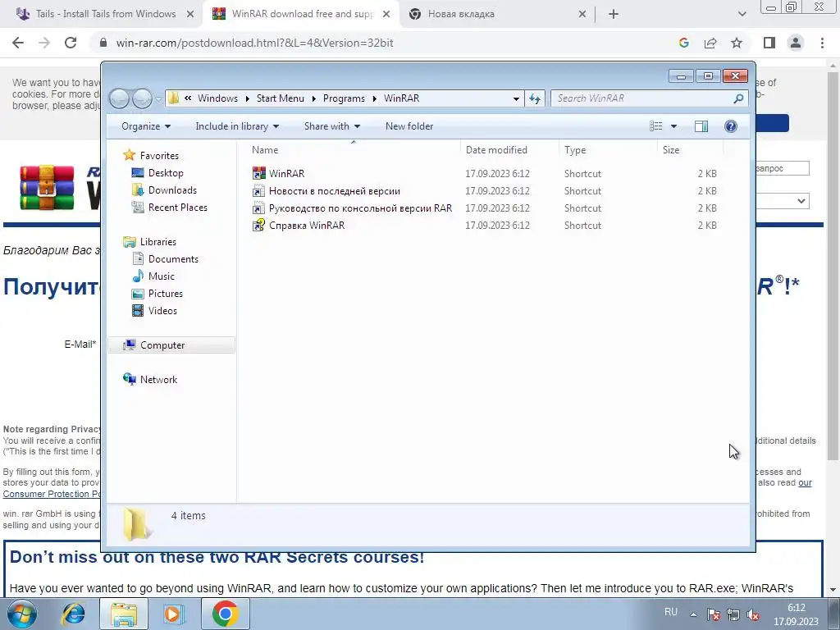This screenshot has width=840, height=630.
Task: Click New folder button
Action: [x=409, y=126]
